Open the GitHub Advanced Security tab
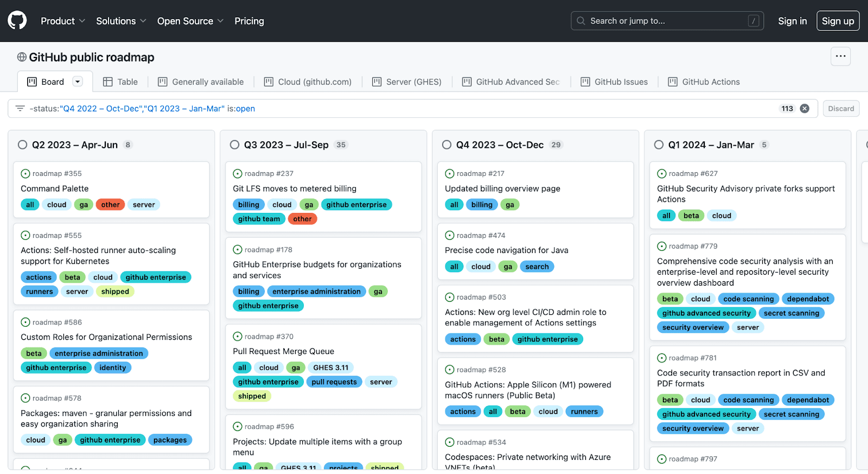Screen dimensions: 868x474 511,82
